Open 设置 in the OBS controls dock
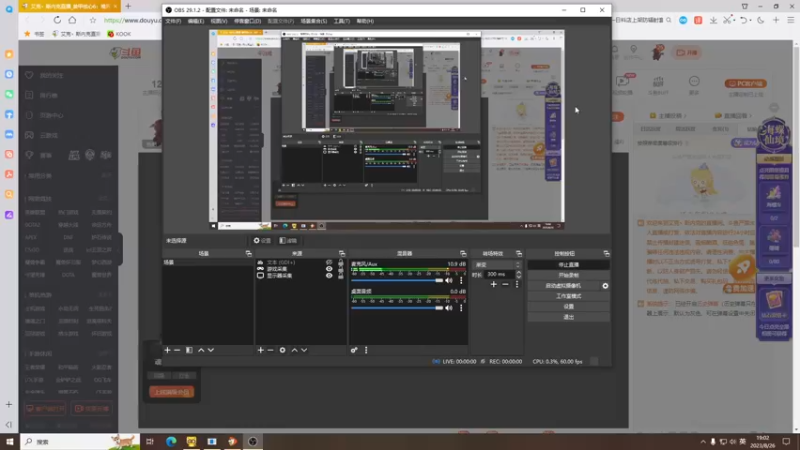Image resolution: width=800 pixels, height=450 pixels. point(568,307)
